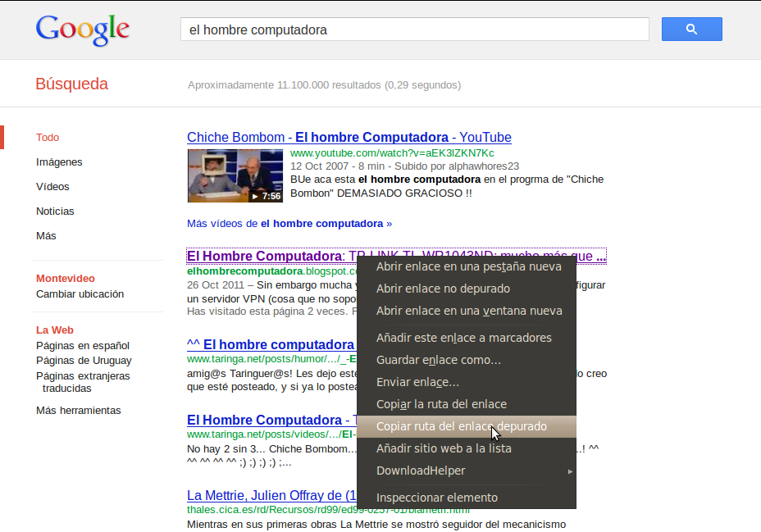The width and height of the screenshot is (761, 532).
Task: Follow 'Más vídeos de el hombre computadora' link
Action: (289, 224)
